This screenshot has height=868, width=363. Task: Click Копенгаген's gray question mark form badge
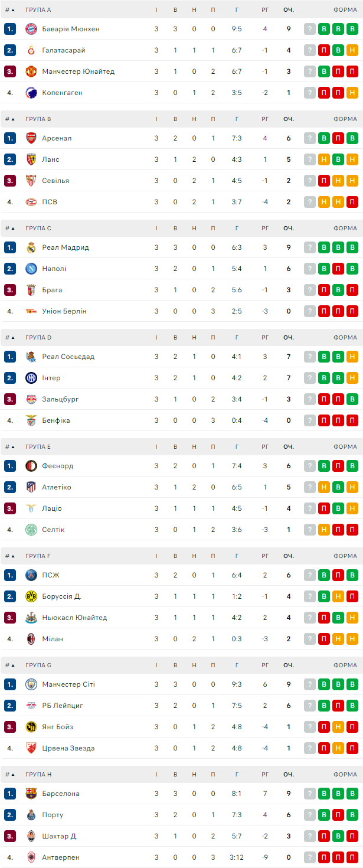pos(310,93)
